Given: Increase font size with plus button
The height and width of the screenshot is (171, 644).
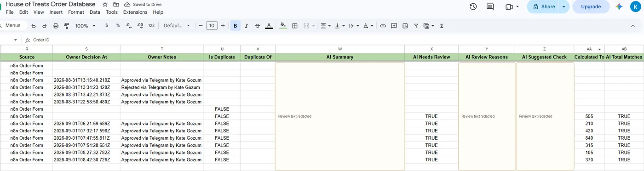Looking at the screenshot, I should [x=223, y=26].
